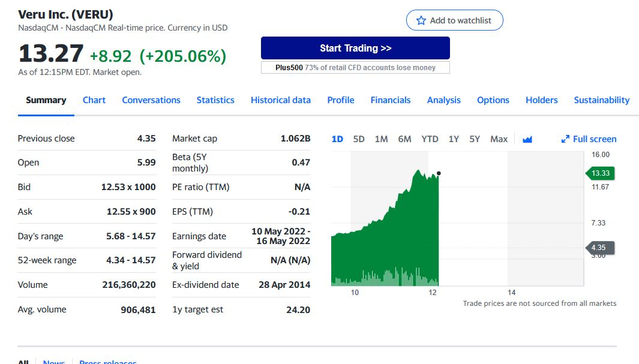Add VERU to watchlist
639x364 pixels.
point(454,20)
